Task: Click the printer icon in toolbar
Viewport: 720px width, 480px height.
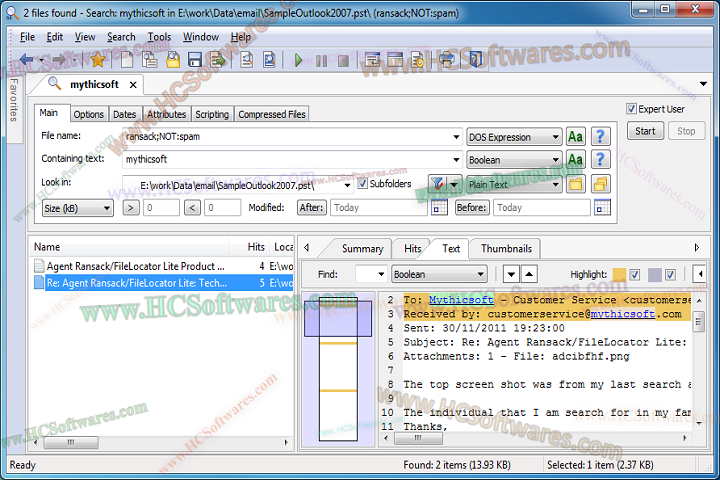Action: coord(447,60)
